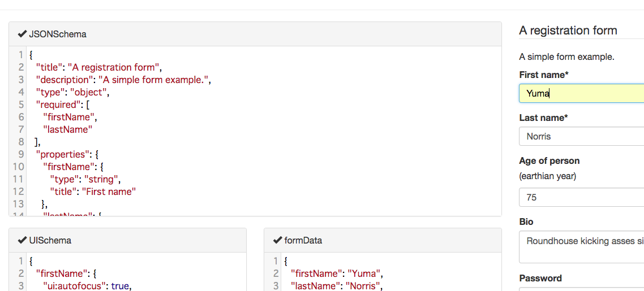Click into the Bio text area
Image resolution: width=644 pixels, height=291 pixels.
point(582,247)
